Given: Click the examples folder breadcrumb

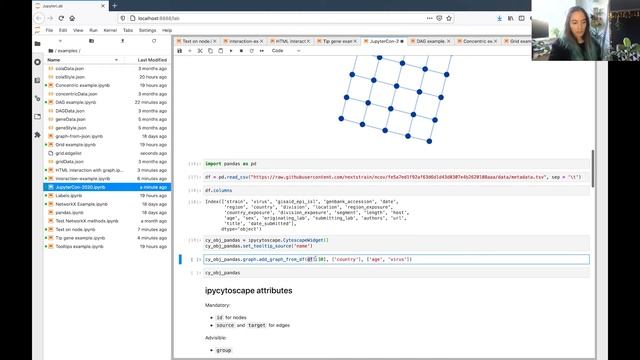Looking at the screenshot, I should pos(67,51).
